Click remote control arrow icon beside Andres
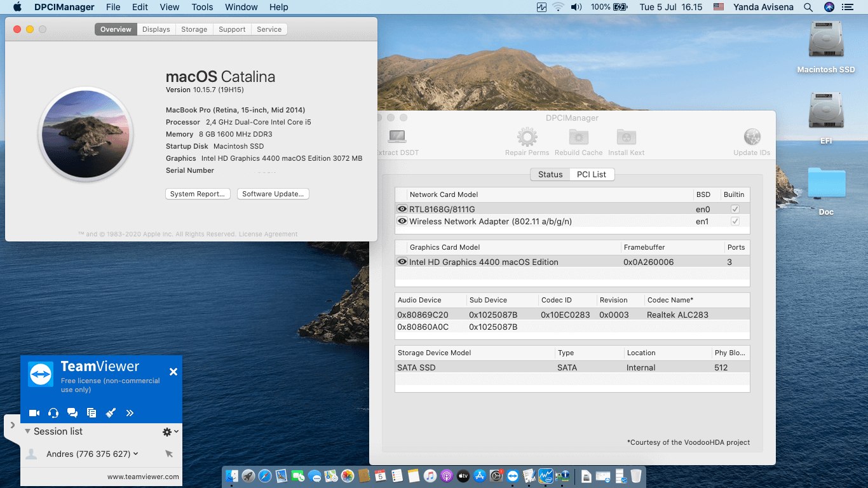 tap(169, 454)
